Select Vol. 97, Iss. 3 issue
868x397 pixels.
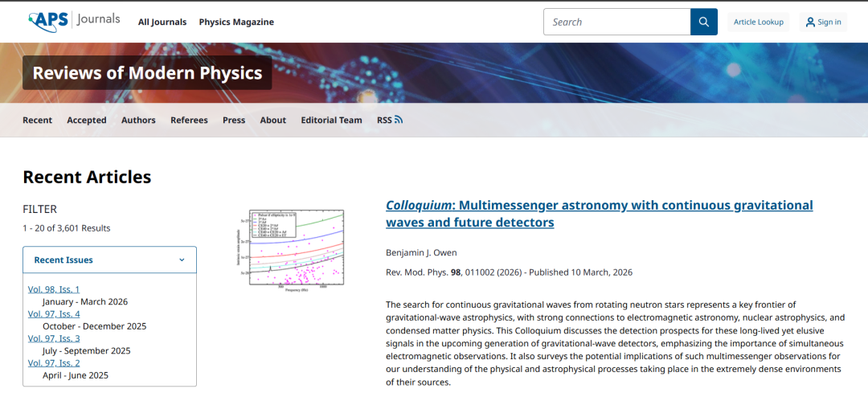[54, 338]
